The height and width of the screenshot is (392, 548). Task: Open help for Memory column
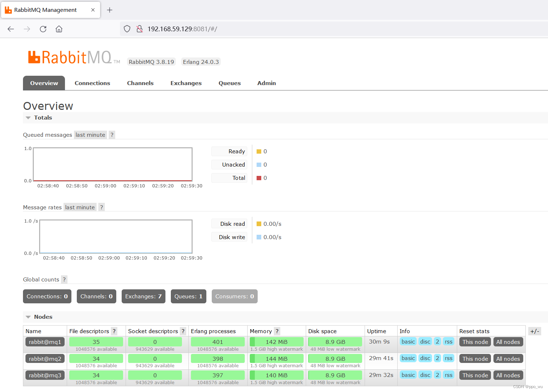pyautogui.click(x=277, y=331)
